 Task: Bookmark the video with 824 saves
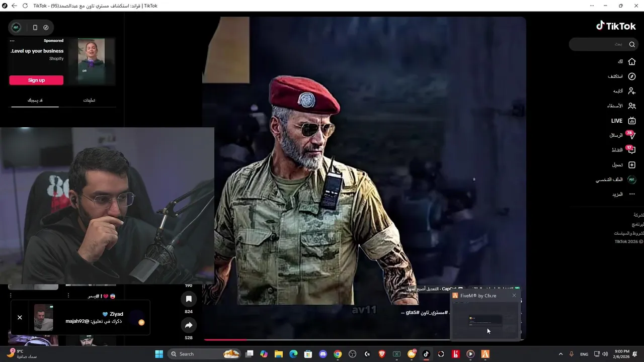tap(189, 299)
